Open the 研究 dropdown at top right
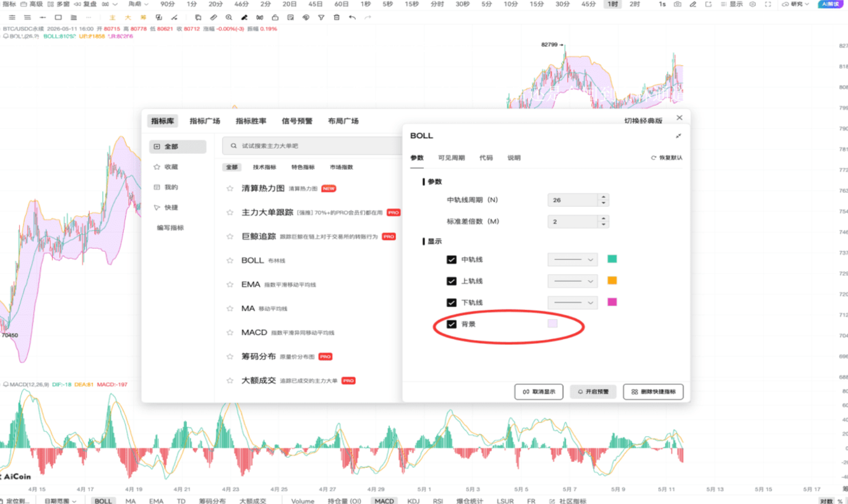The height and width of the screenshot is (504, 848). point(796,4)
